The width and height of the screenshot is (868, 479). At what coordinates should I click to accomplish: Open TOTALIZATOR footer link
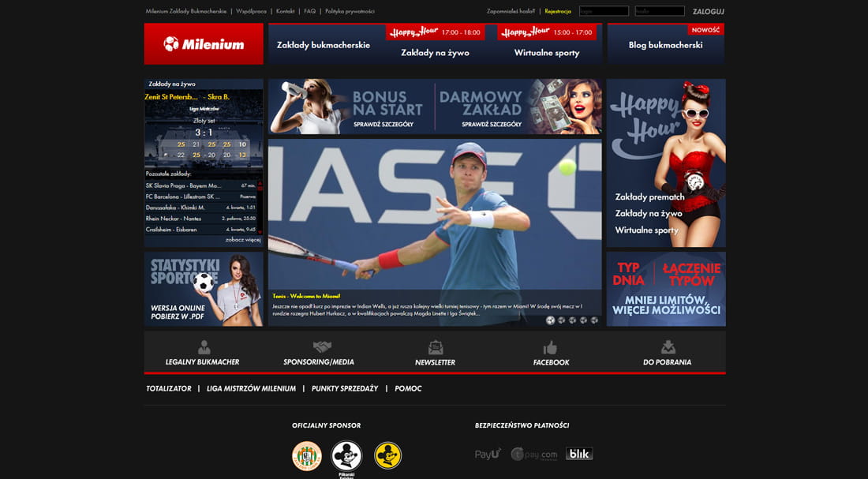169,389
